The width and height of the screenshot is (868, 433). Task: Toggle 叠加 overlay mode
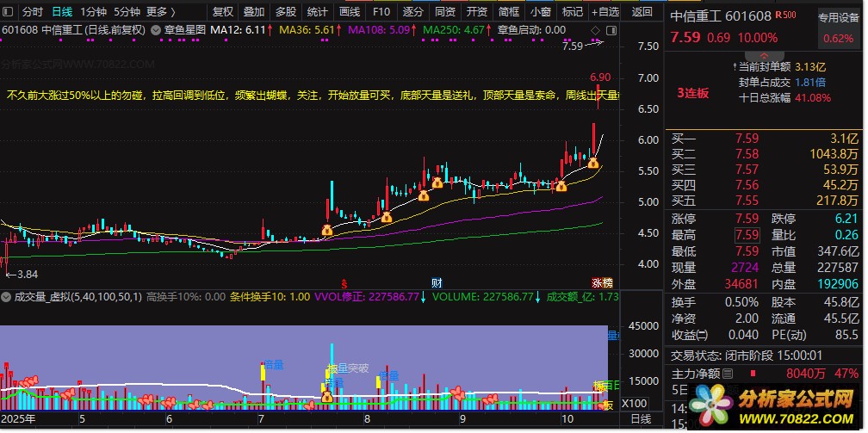[253, 12]
